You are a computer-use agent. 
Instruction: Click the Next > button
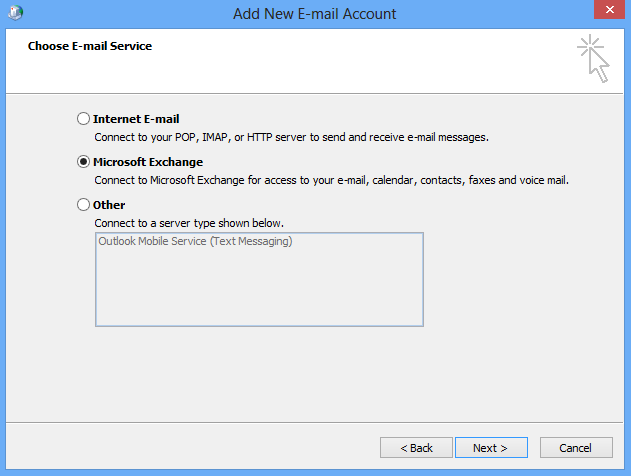click(x=491, y=447)
